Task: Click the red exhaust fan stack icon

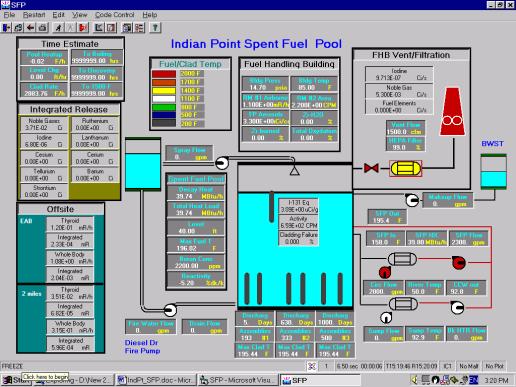Action: pyautogui.click(x=452, y=111)
